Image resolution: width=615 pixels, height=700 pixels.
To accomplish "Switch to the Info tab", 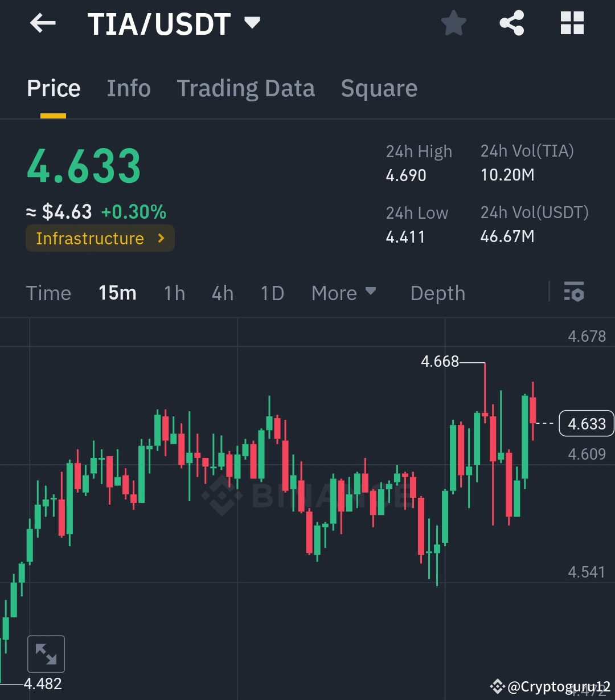I will (x=128, y=88).
